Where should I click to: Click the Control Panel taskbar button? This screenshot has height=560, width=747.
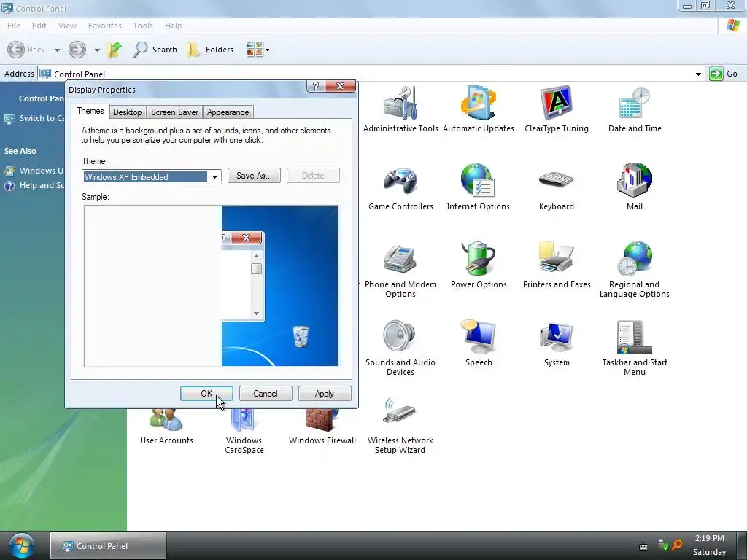tap(108, 545)
